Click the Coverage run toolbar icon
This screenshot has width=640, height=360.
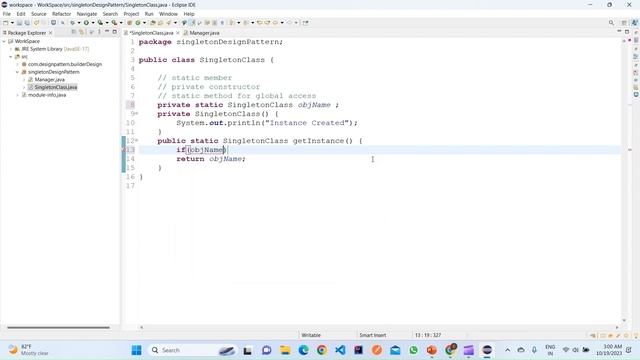pos(100,23)
